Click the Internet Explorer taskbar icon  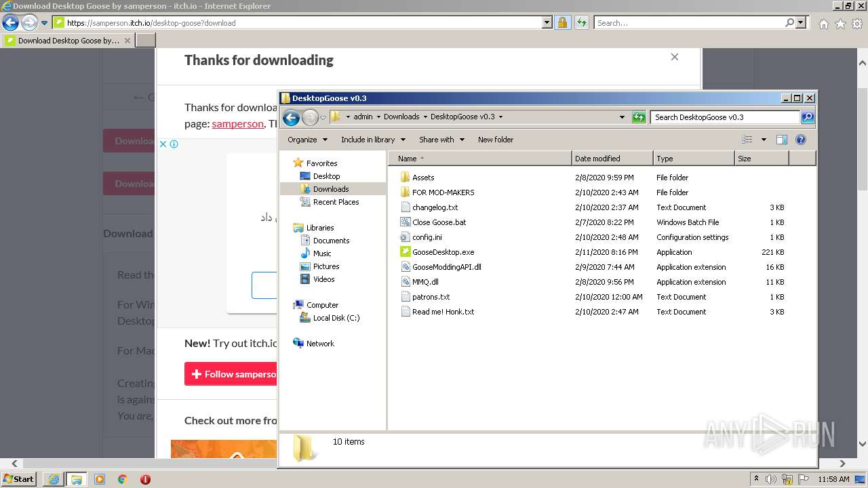point(54,479)
